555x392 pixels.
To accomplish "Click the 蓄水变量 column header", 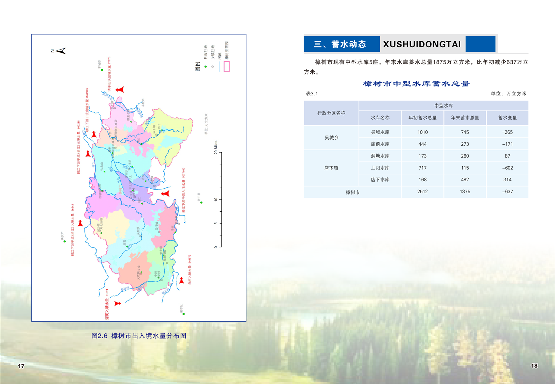I will click(x=507, y=118).
